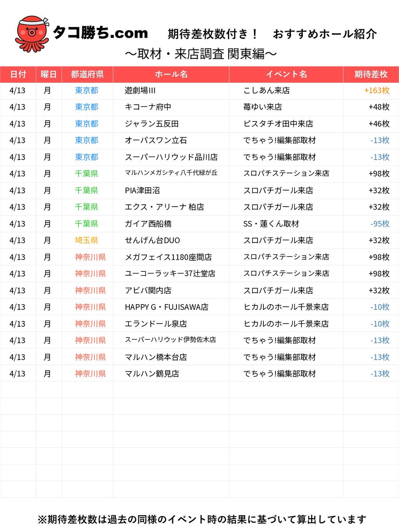Click hall name オーパスワン立石

pos(156,140)
